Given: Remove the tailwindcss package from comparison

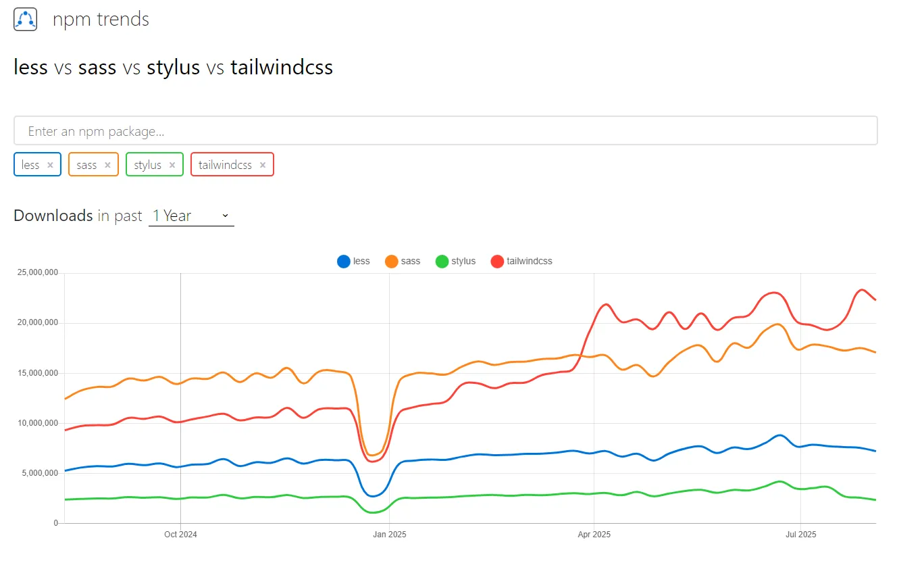Looking at the screenshot, I should pos(262,164).
